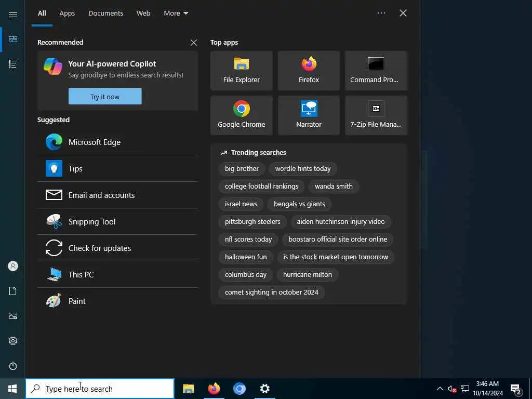Open Microsoft Edge from Suggested list
Image resolution: width=532 pixels, height=399 pixels.
coord(118,142)
